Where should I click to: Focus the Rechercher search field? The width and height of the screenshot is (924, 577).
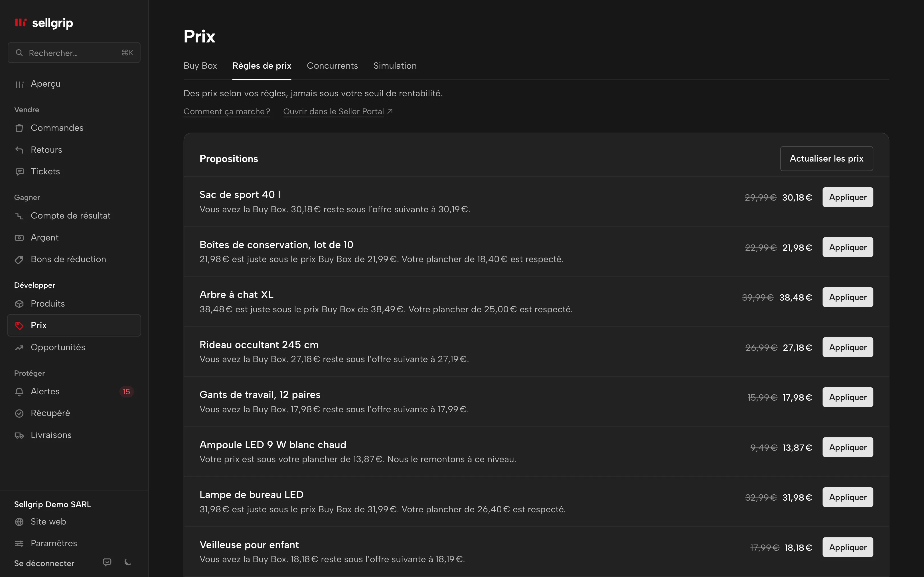click(74, 53)
